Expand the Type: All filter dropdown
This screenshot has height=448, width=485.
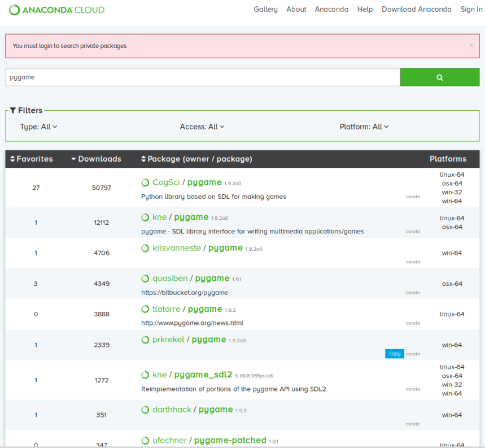click(x=39, y=127)
